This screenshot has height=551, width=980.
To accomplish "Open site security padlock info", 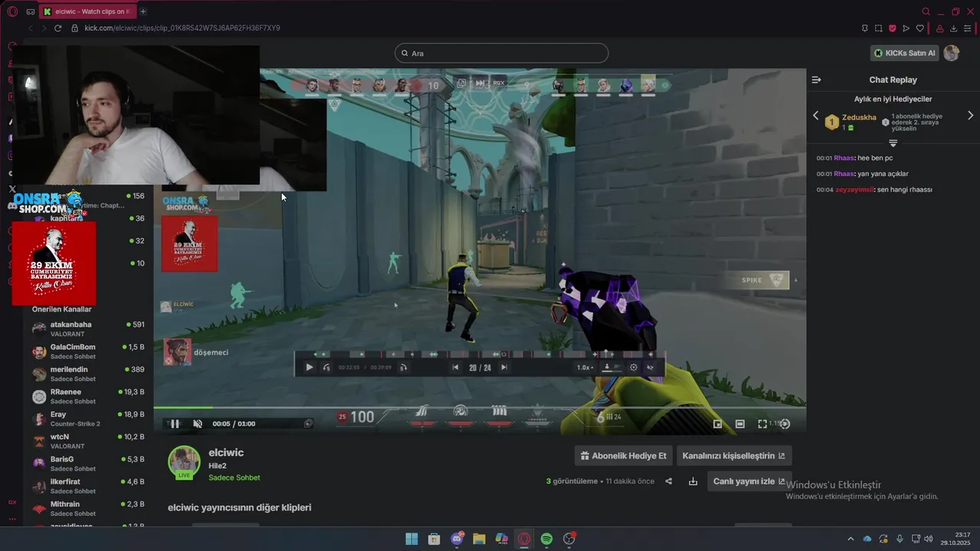I will click(x=74, y=28).
